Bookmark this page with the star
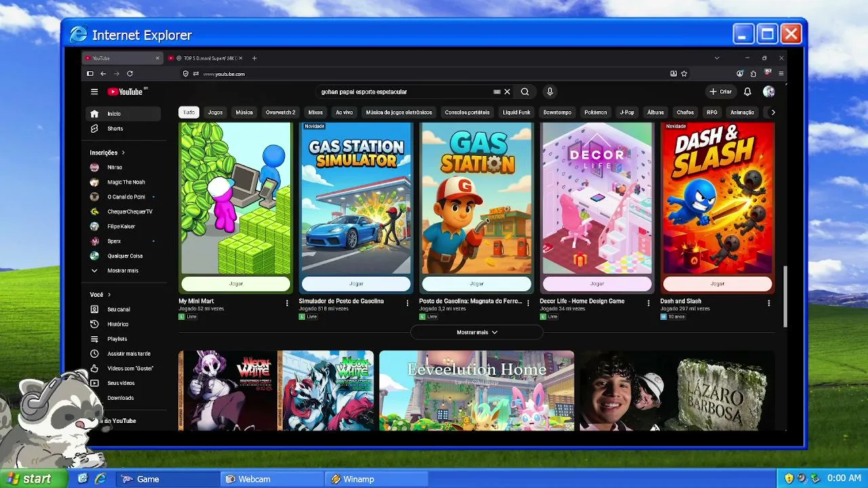 pyautogui.click(x=684, y=74)
